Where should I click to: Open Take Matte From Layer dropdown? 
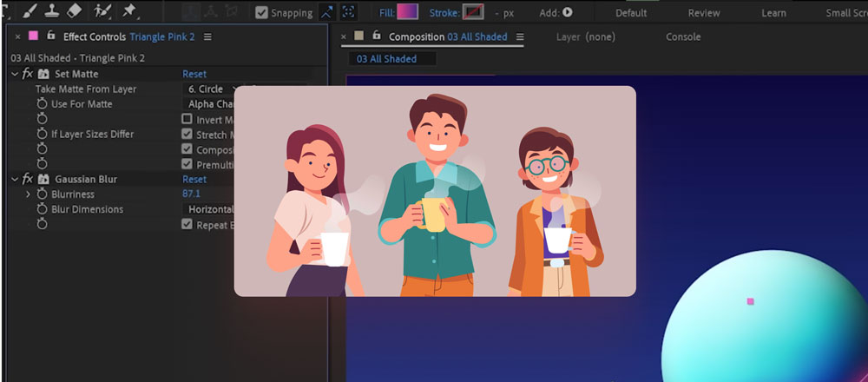[x=214, y=89]
